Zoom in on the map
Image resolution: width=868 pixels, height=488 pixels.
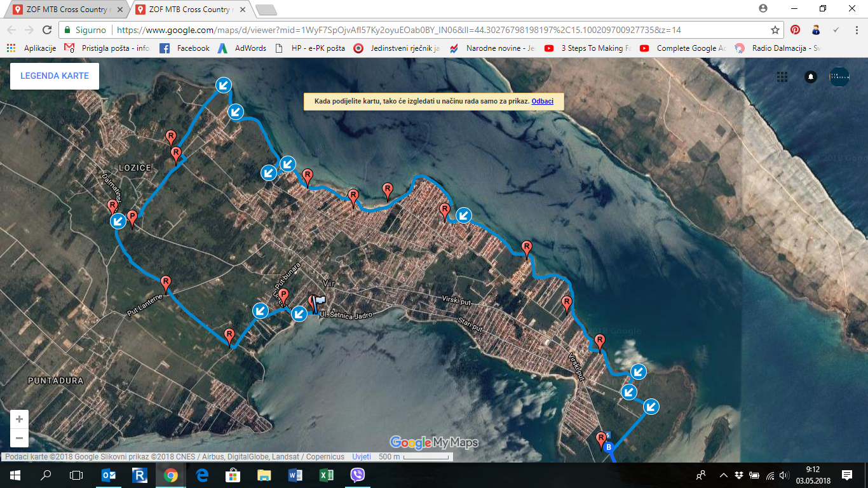(19, 419)
